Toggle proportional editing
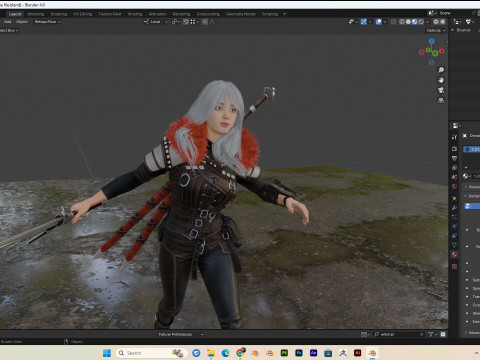 pos(205,22)
